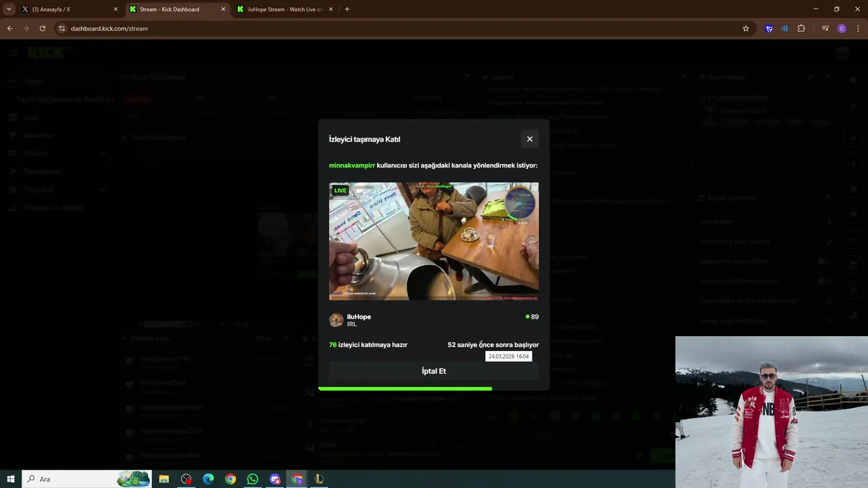Screen dimensions: 868x488
Task: Click the sound wave extension icon
Action: tap(785, 28)
